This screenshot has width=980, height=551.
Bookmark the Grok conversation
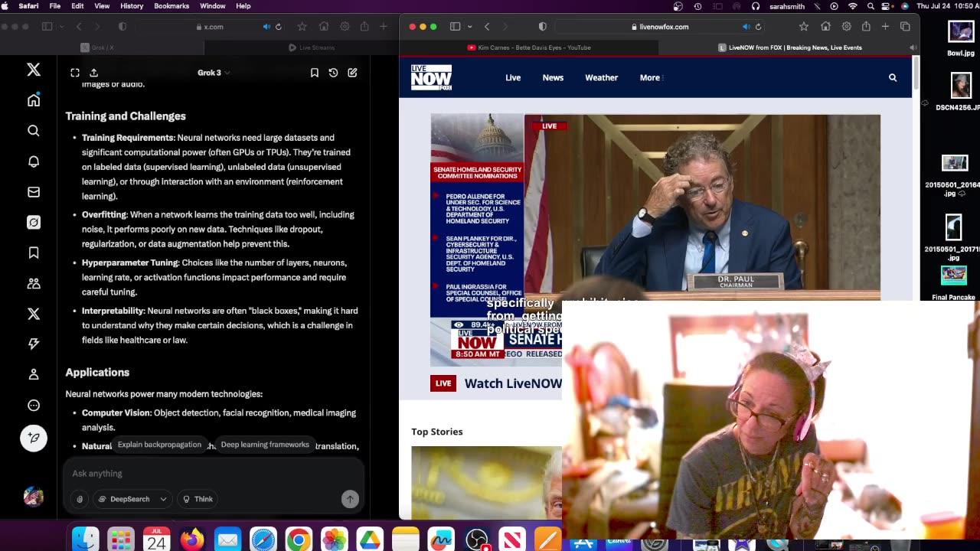tap(315, 73)
